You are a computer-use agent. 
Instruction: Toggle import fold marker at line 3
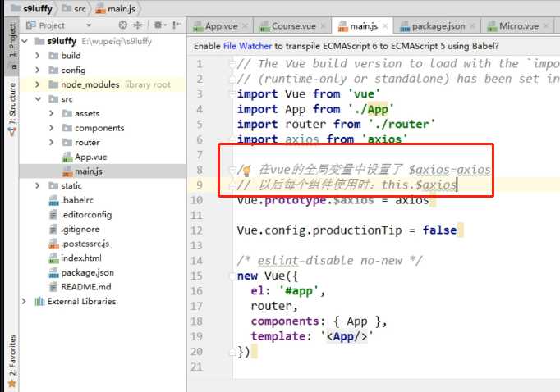pyautogui.click(x=232, y=93)
